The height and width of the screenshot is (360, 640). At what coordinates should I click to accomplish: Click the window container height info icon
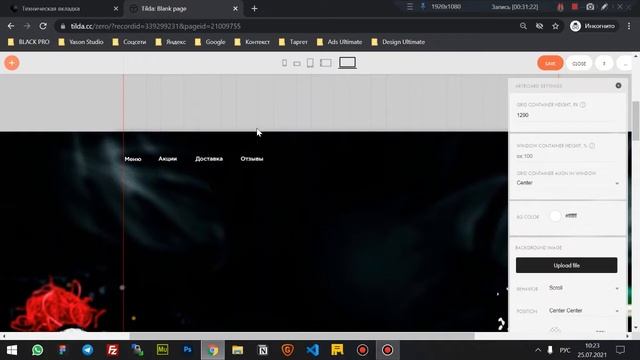click(591, 146)
